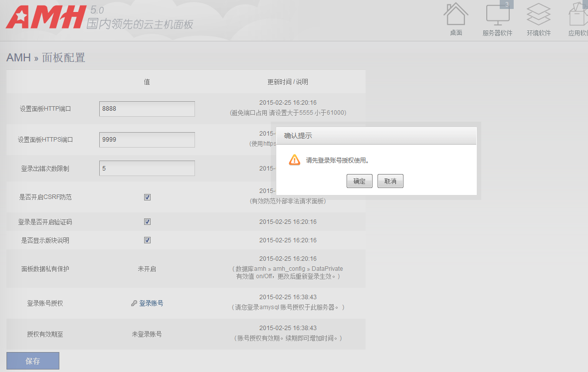
Task: Click the AMH star logo
Action: 21,18
